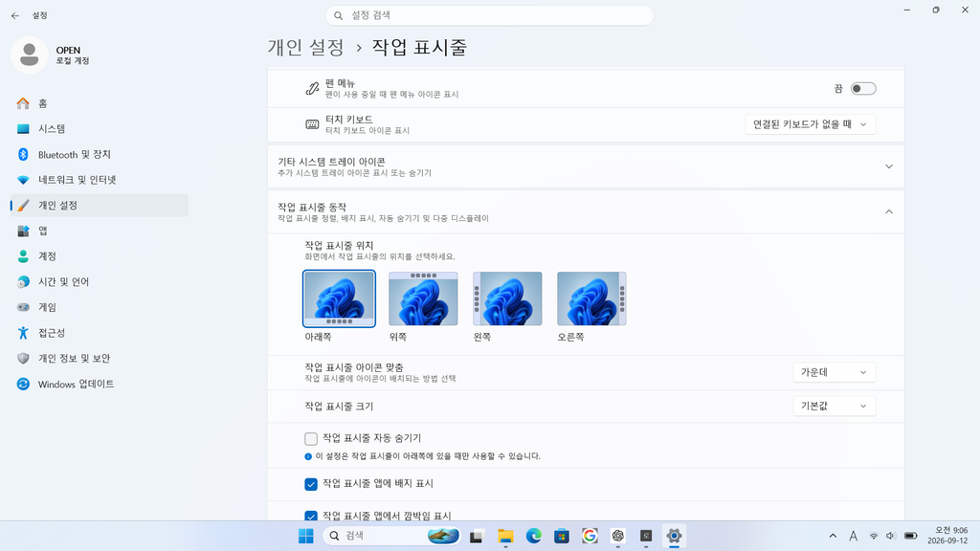The width and height of the screenshot is (980, 551).
Task: Click the OPEN account avatar icon
Action: click(x=30, y=55)
